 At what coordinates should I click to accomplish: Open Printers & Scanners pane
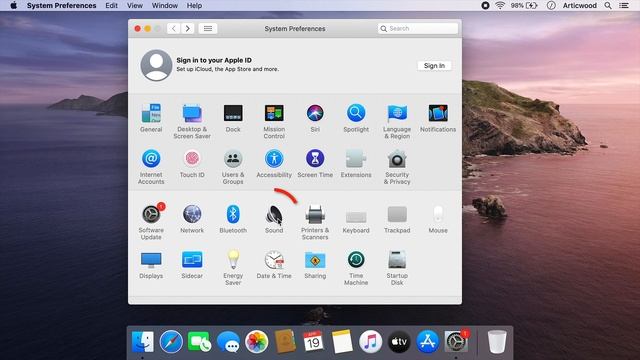coord(315,214)
